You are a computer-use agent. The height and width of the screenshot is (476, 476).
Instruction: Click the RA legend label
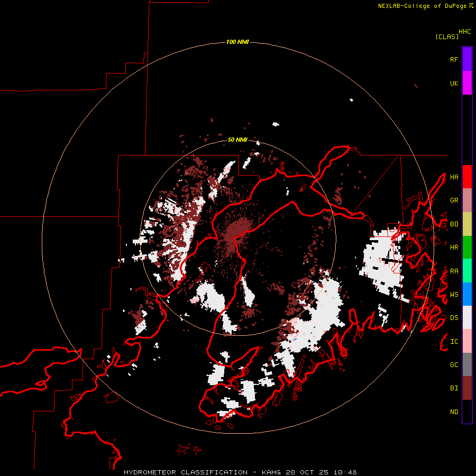[454, 271]
